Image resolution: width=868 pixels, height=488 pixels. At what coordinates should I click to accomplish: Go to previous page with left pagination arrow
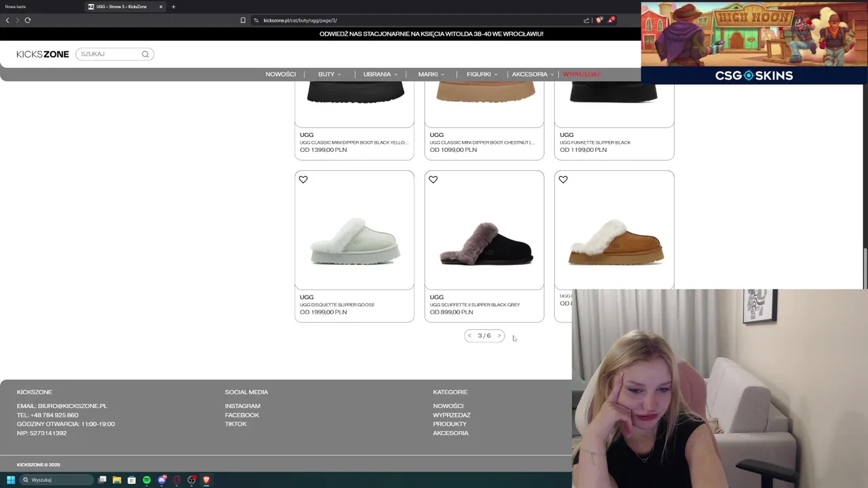(469, 335)
